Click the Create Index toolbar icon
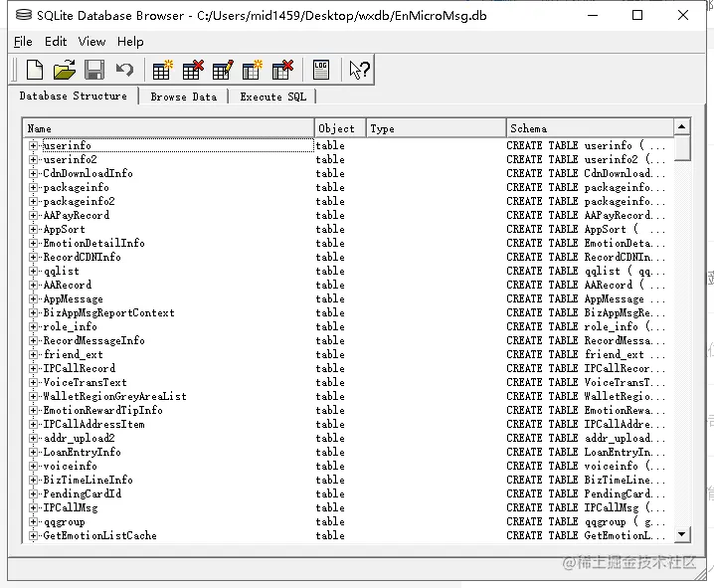Screen dimensions: 714x588 coord(253,70)
